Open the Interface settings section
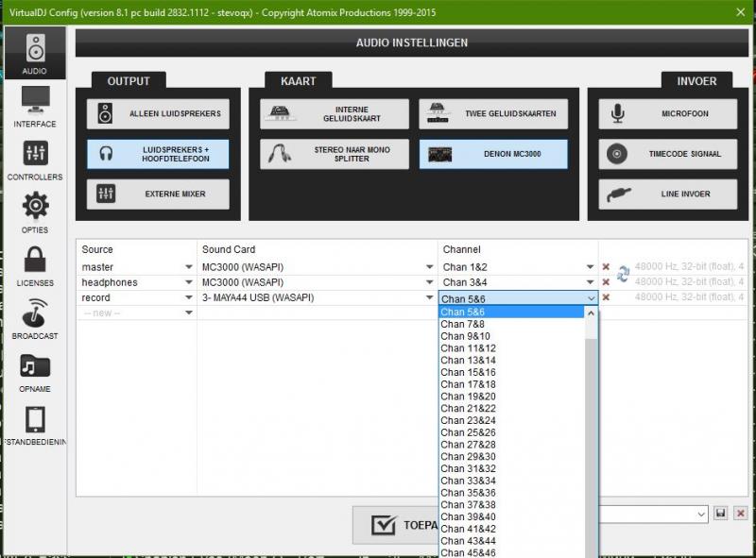 (x=35, y=107)
